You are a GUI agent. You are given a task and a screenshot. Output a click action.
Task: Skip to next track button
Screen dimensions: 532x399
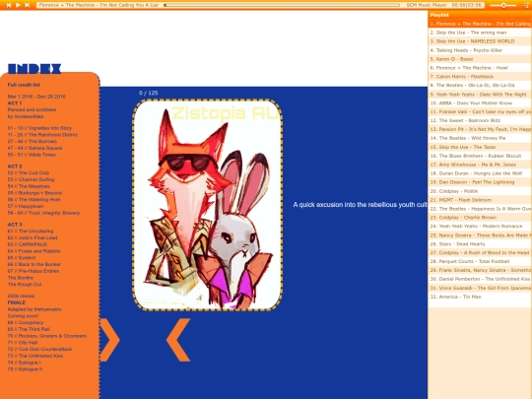tap(28, 5)
